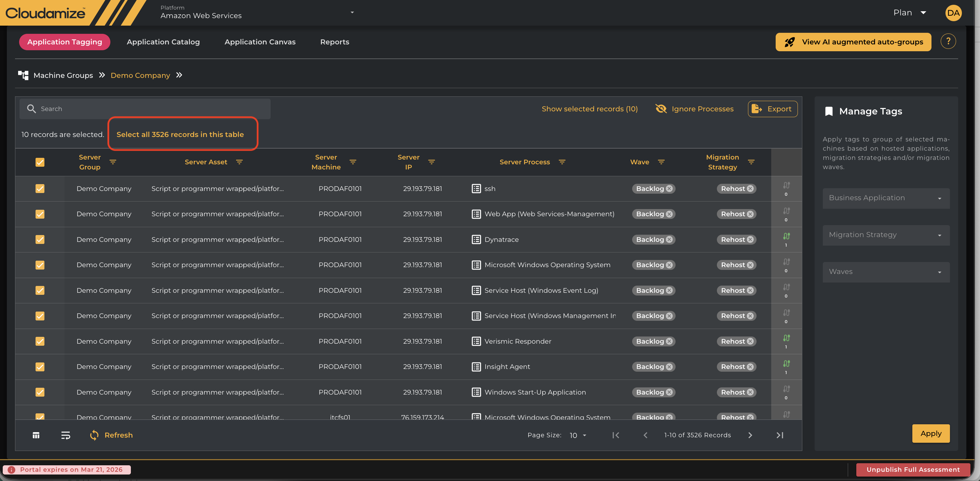This screenshot has width=980, height=481.
Task: Remove Backlog tag from ssh row
Action: (669, 189)
